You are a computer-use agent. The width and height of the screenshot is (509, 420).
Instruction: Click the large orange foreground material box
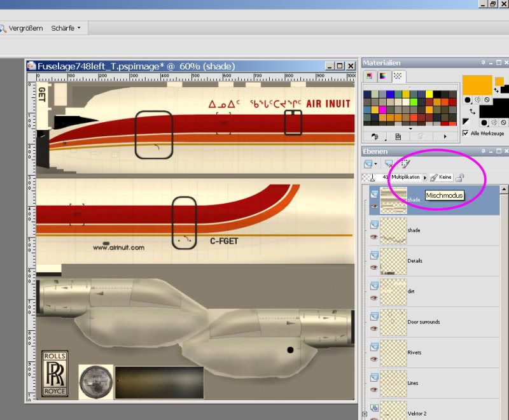click(478, 85)
